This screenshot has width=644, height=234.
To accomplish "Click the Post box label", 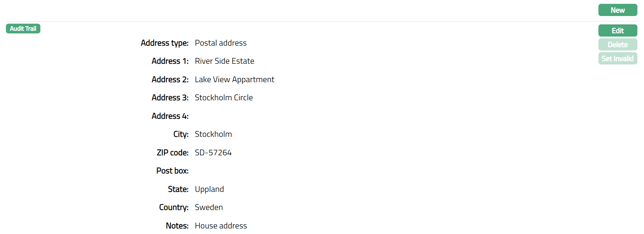I will [x=172, y=171].
